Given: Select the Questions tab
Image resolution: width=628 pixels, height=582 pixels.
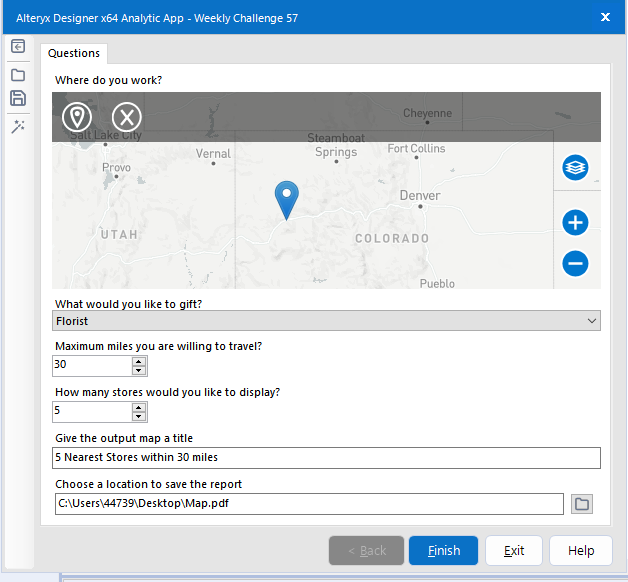Looking at the screenshot, I should (74, 53).
